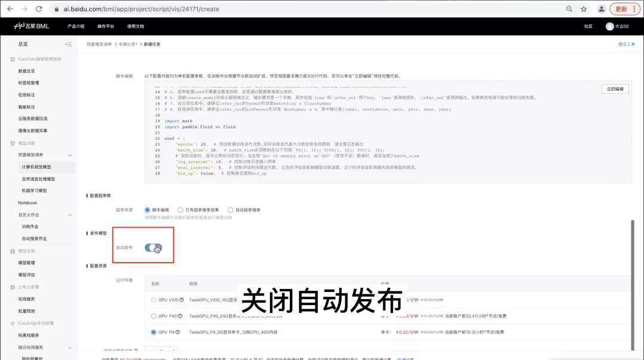The image size is (644, 360).
Task: Open 总览 in the sidebar
Action: coord(23,44)
